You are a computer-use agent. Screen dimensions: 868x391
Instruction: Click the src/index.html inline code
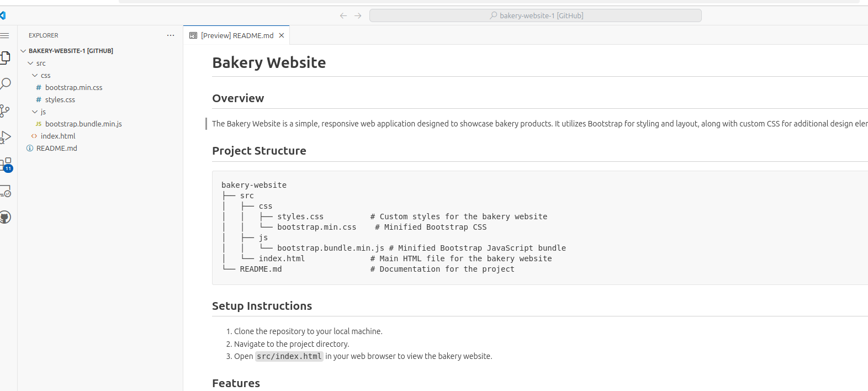289,356
